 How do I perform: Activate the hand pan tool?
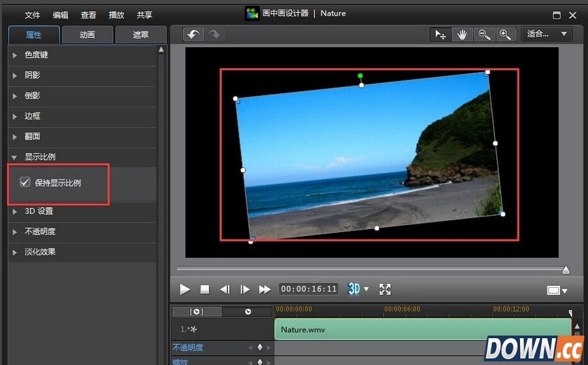tap(462, 35)
